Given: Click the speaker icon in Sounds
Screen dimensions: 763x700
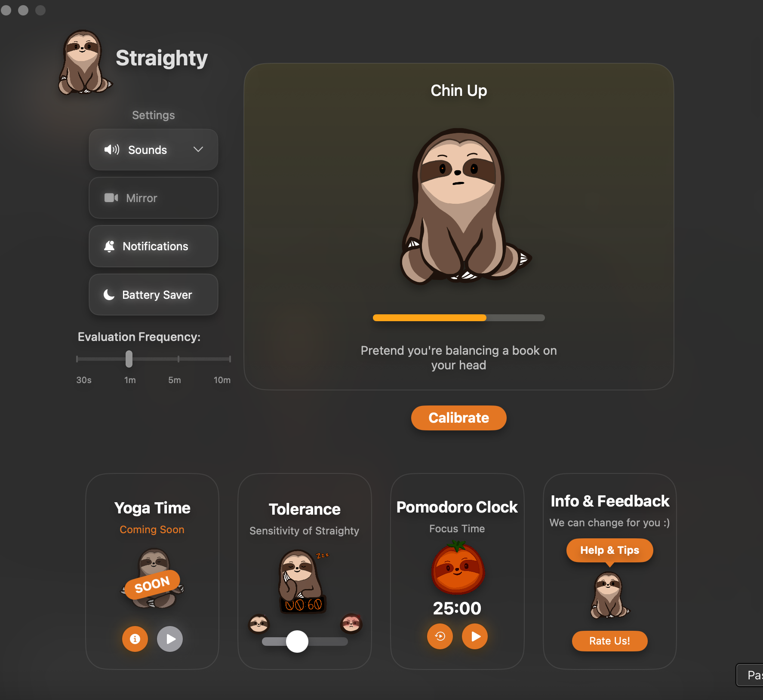Looking at the screenshot, I should [111, 150].
